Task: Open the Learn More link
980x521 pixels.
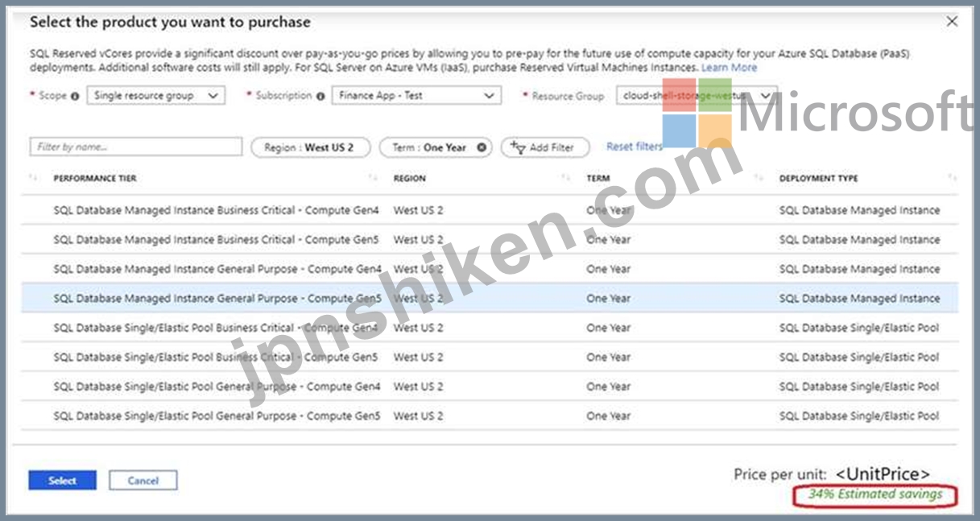Action: 729,68
